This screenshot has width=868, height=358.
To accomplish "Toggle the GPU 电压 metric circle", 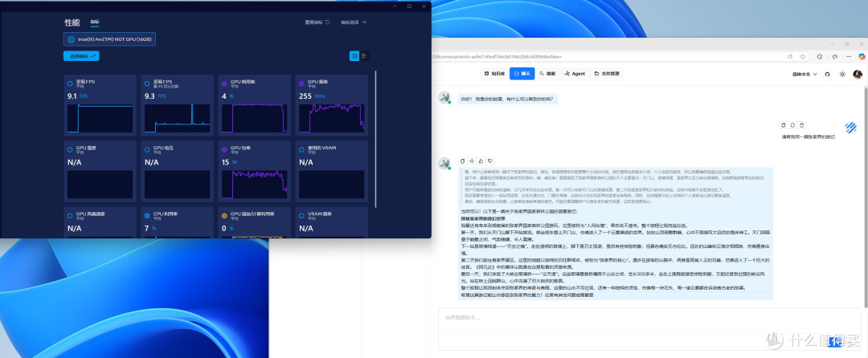I will tap(147, 150).
